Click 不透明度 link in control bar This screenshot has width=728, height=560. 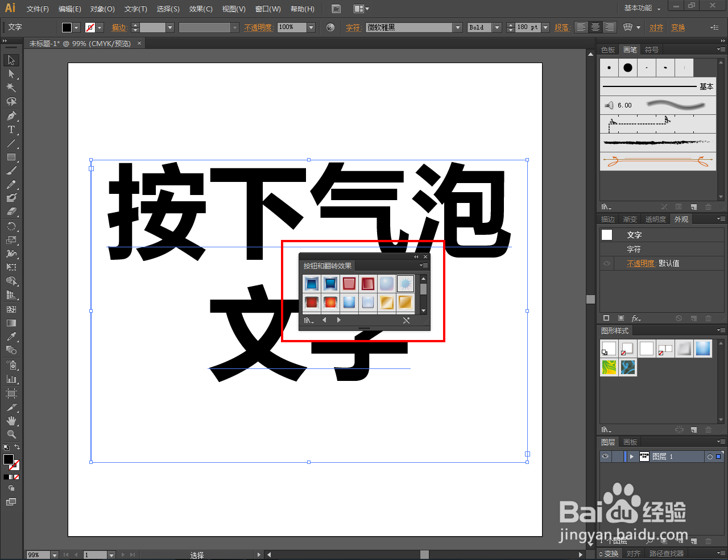[258, 27]
